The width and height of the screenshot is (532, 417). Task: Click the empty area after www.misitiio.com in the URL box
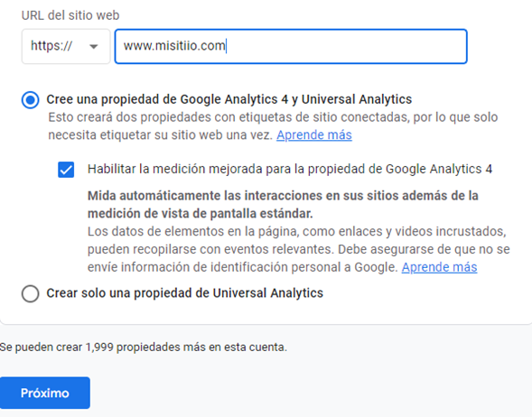coord(346,46)
